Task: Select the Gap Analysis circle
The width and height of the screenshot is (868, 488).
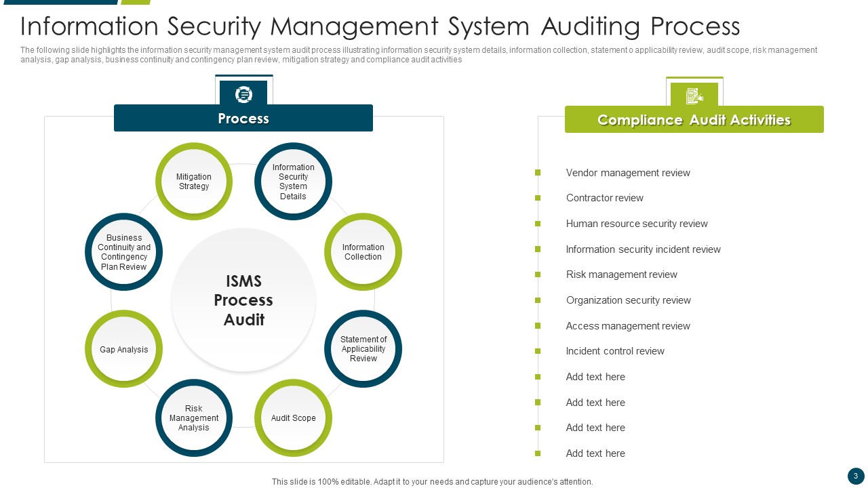Action: coord(124,349)
